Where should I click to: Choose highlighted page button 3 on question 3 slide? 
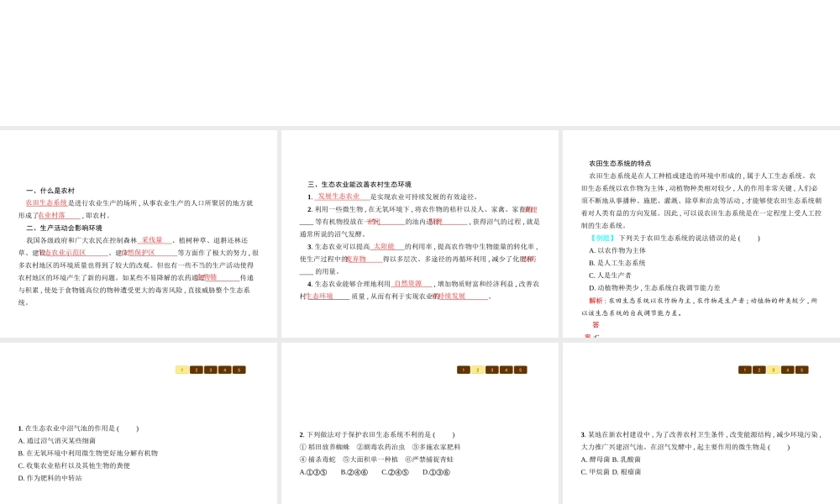tap(773, 370)
